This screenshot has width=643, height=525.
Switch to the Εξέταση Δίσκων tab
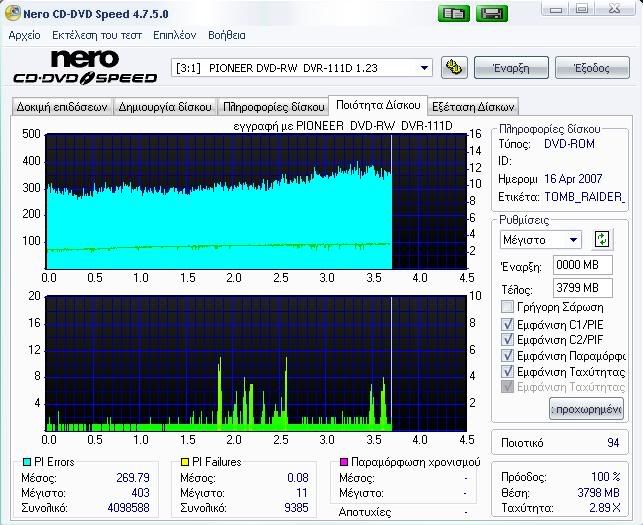click(x=473, y=106)
